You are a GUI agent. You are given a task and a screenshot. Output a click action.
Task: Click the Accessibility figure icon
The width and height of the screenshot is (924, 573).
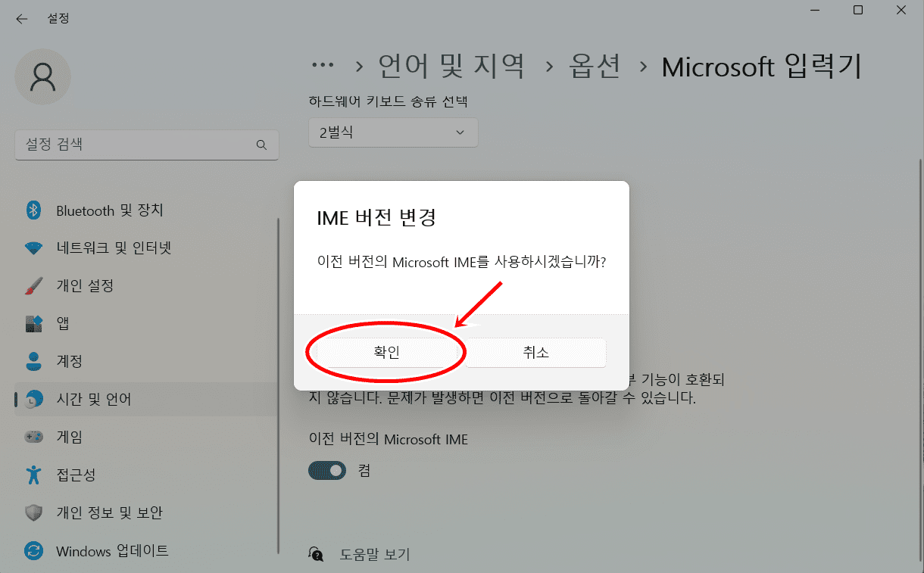pos(33,475)
